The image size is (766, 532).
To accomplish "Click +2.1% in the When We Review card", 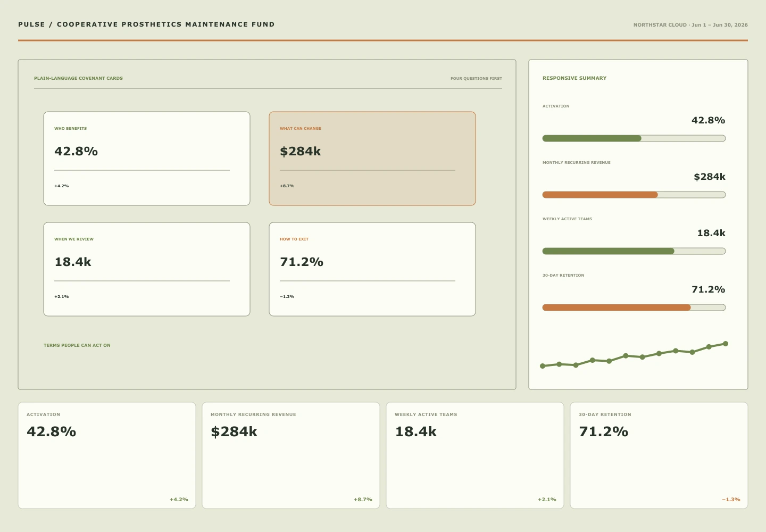I will pos(61,297).
